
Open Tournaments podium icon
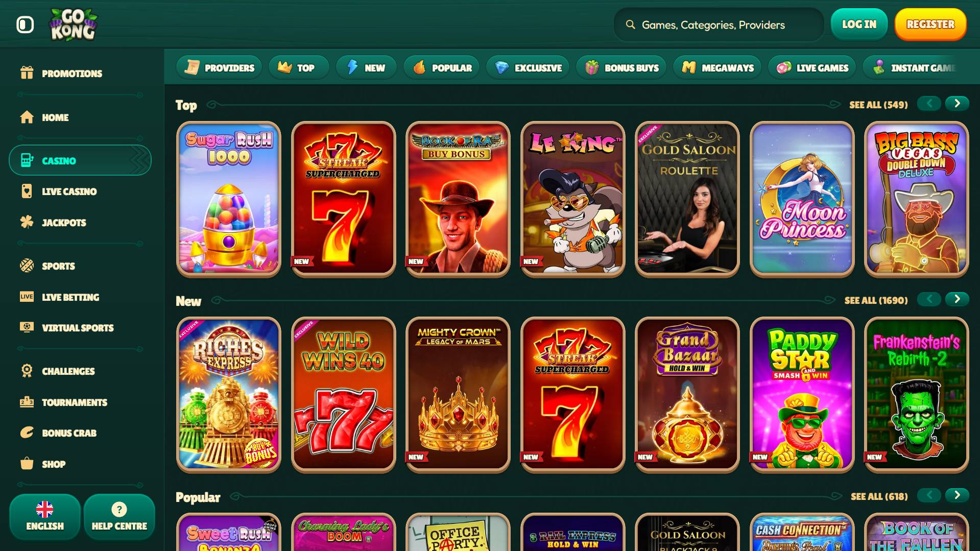[27, 402]
